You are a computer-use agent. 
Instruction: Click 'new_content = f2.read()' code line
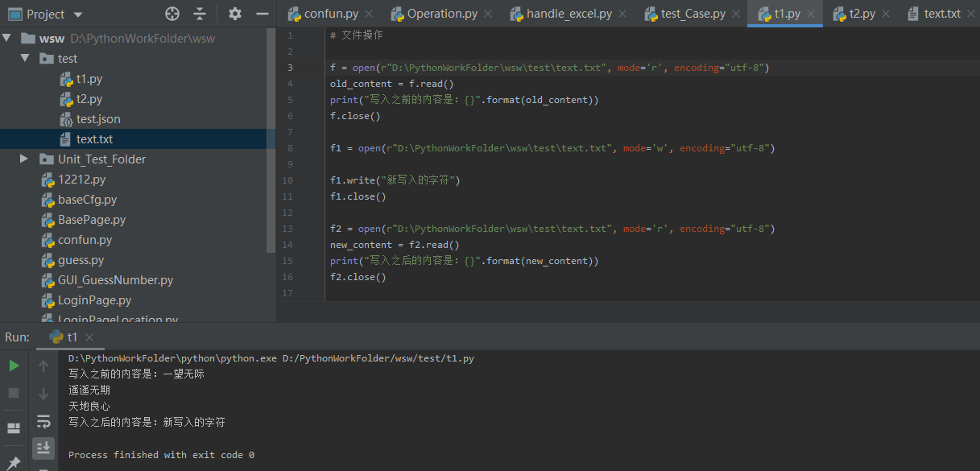[395, 245]
